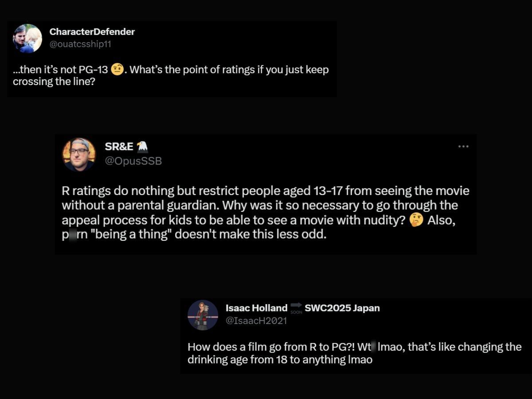Open the three-dot menu on SR&E's tweet
The height and width of the screenshot is (399, 532).
pyautogui.click(x=463, y=146)
